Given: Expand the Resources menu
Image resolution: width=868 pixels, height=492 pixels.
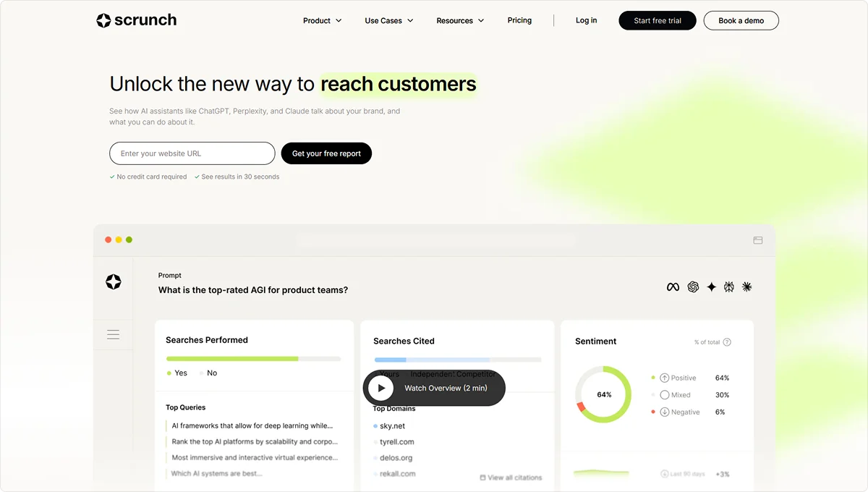Looking at the screenshot, I should click(460, 21).
